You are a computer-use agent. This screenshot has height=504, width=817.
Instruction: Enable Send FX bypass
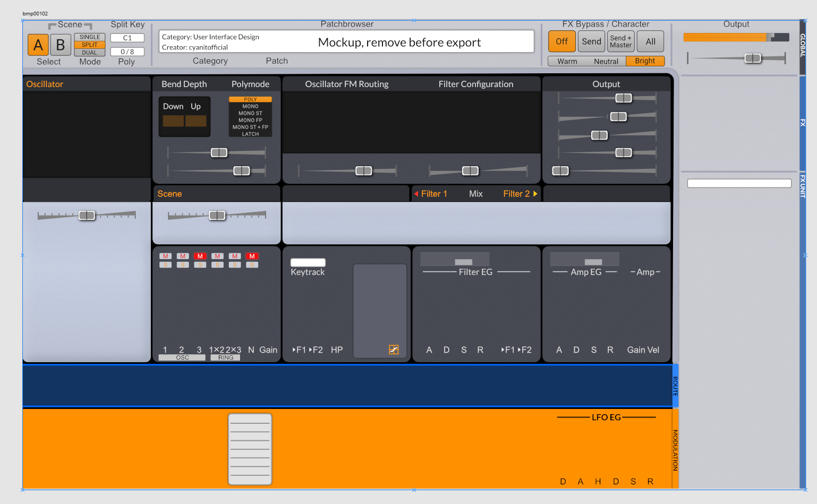[x=591, y=41]
